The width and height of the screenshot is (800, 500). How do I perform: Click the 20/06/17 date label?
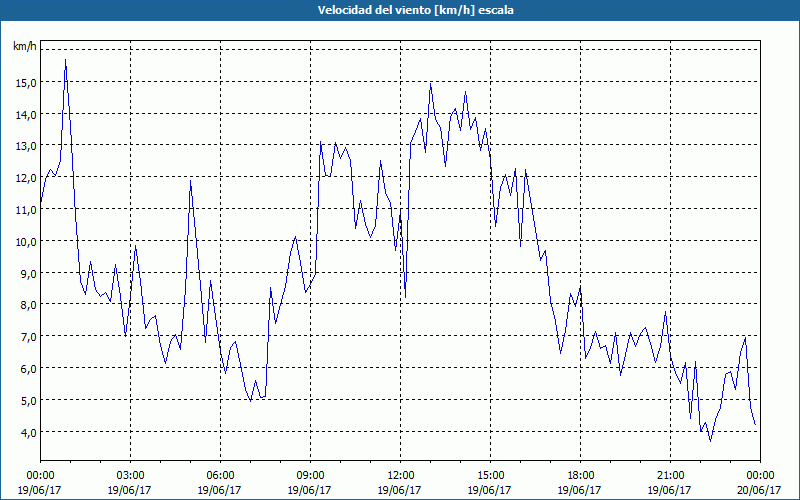(759, 490)
